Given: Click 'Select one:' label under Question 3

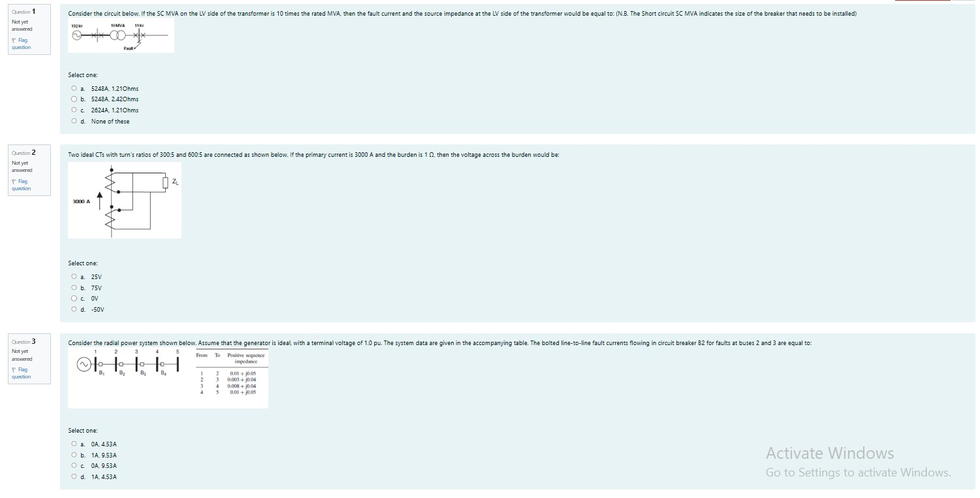Looking at the screenshot, I should point(83,431).
